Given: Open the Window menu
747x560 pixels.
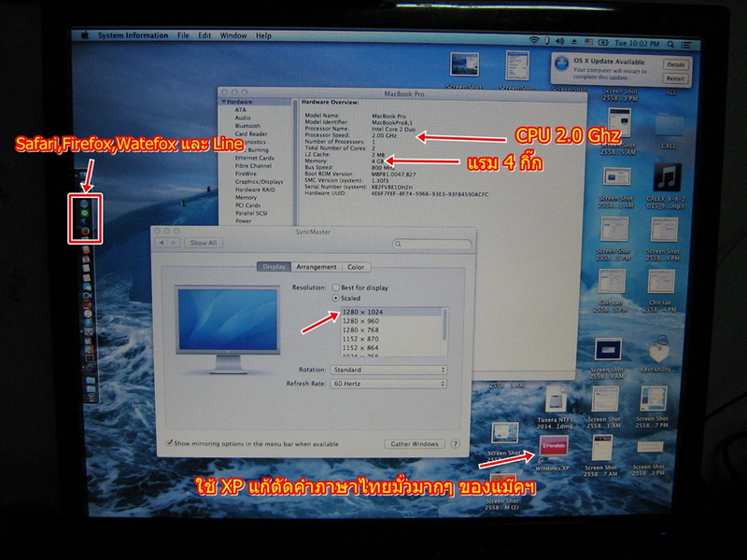Looking at the screenshot, I should pyautogui.click(x=233, y=35).
